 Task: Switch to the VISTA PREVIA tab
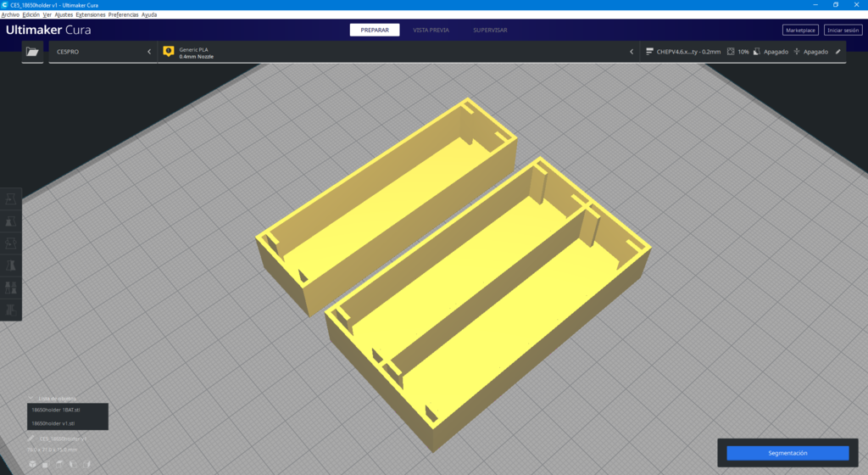click(x=431, y=30)
